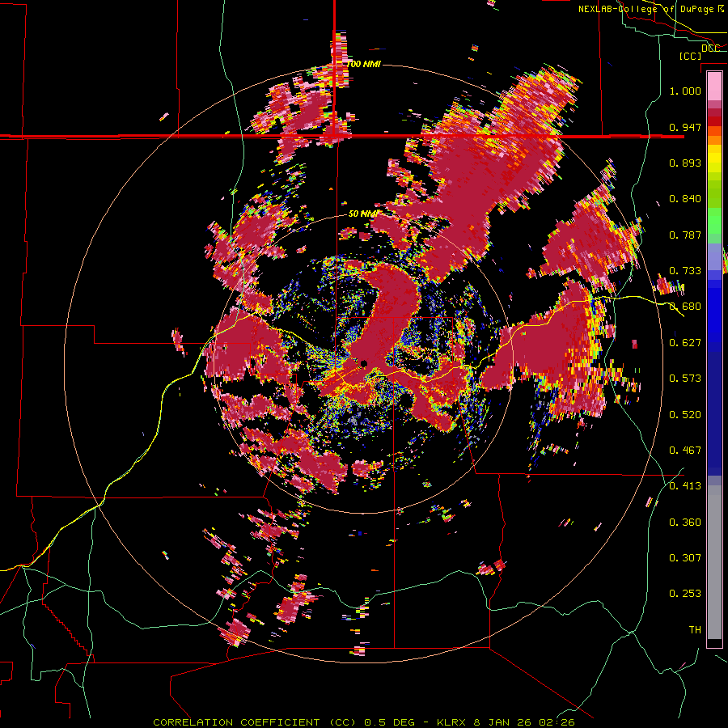Click the black radar site dot
728x728 pixels.
(x=363, y=363)
